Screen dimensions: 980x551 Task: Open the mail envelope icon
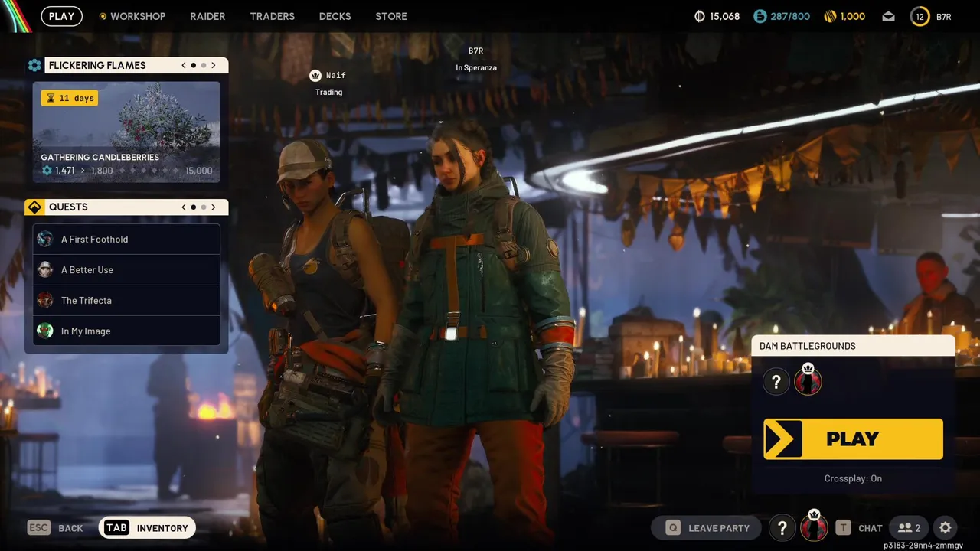(x=888, y=16)
